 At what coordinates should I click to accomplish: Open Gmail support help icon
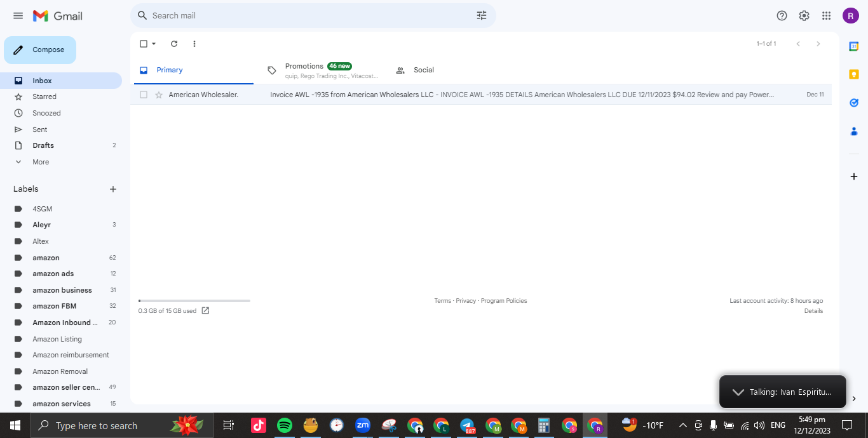click(x=782, y=16)
